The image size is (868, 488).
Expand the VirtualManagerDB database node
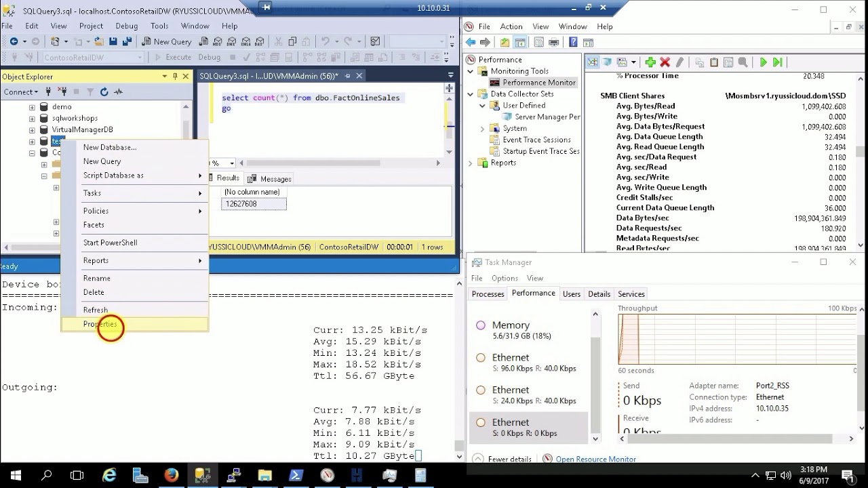[32, 129]
